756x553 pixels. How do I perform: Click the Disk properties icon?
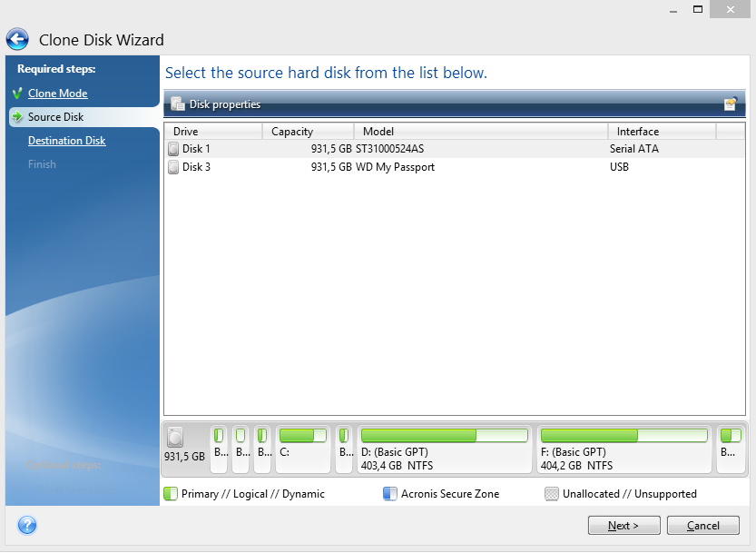click(178, 104)
